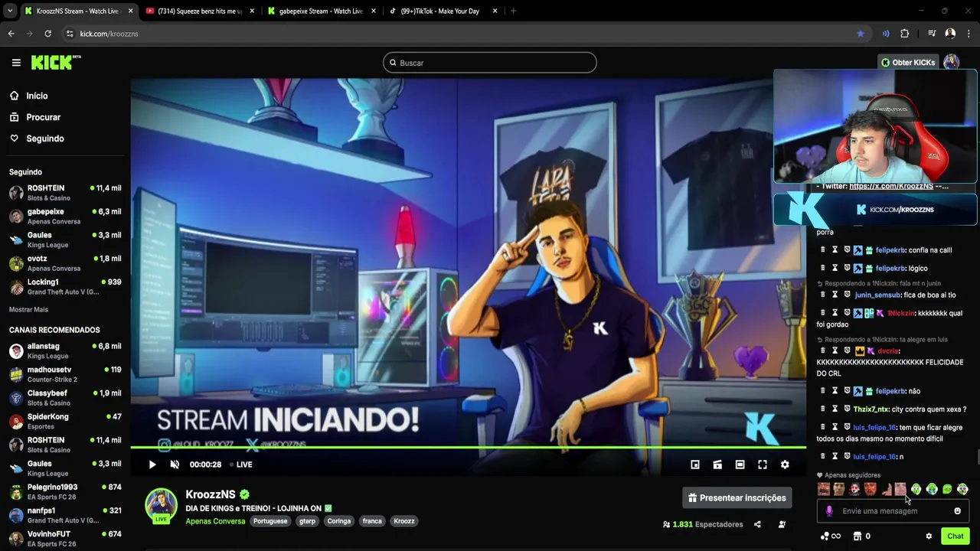The height and width of the screenshot is (551, 980).
Task: Ban Thzix7_ntx using the shield icon
Action: [x=848, y=409]
